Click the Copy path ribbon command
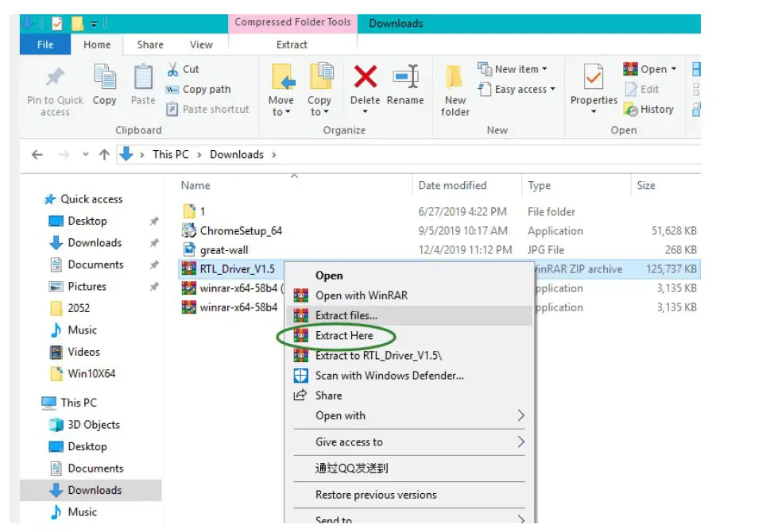This screenshot has width=766, height=532. [199, 89]
